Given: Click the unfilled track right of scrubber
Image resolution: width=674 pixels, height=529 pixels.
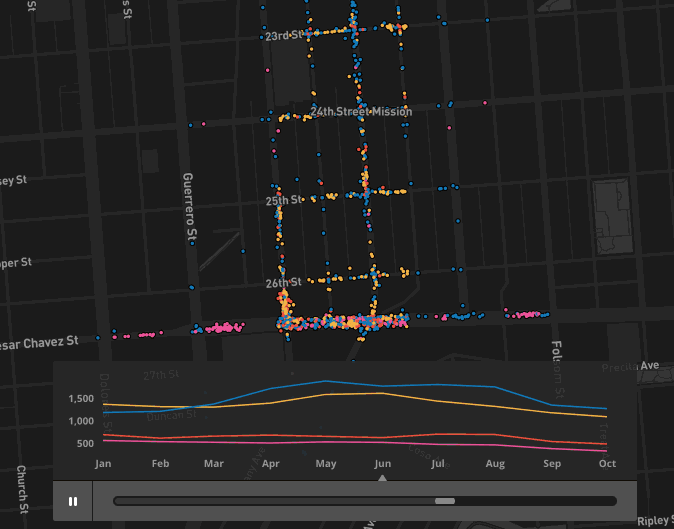Looking at the screenshot, I should pos(536,501).
